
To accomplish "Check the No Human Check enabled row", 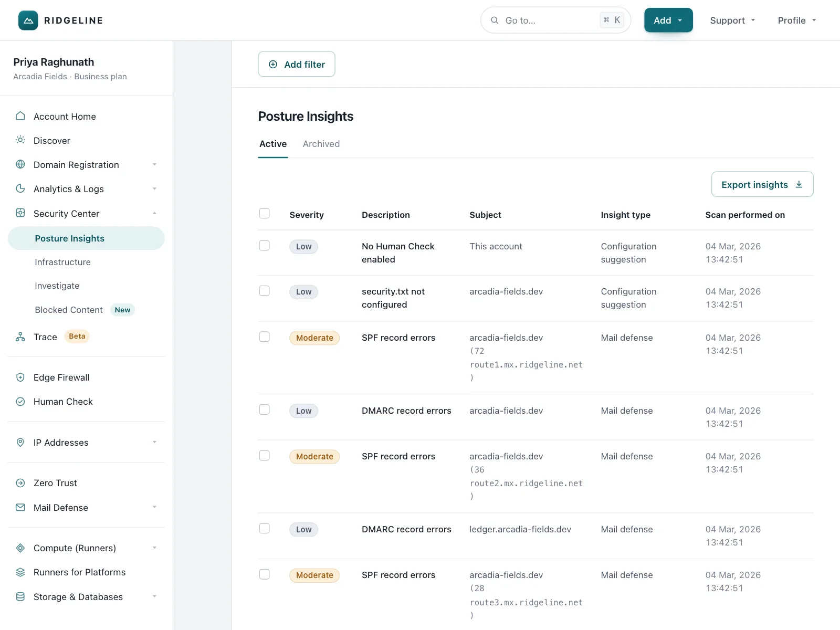I will 265,246.
